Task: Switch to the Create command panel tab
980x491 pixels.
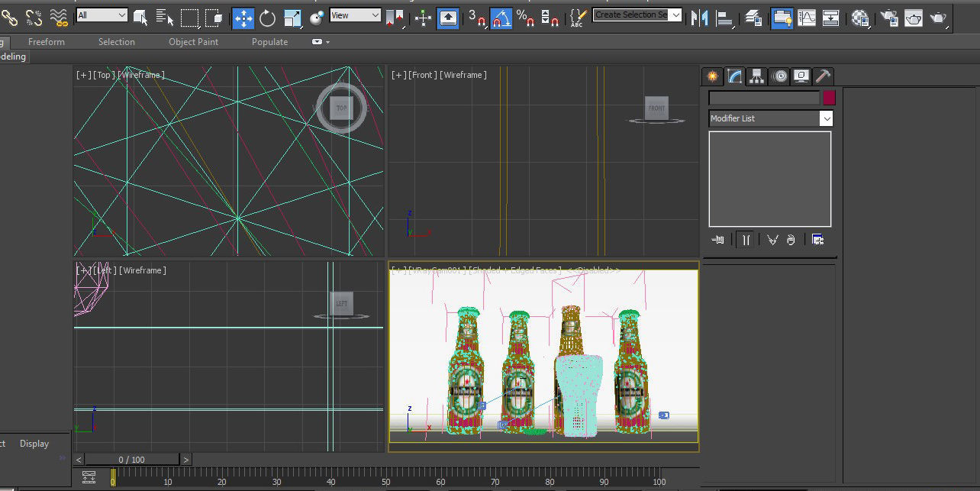Action: point(712,76)
